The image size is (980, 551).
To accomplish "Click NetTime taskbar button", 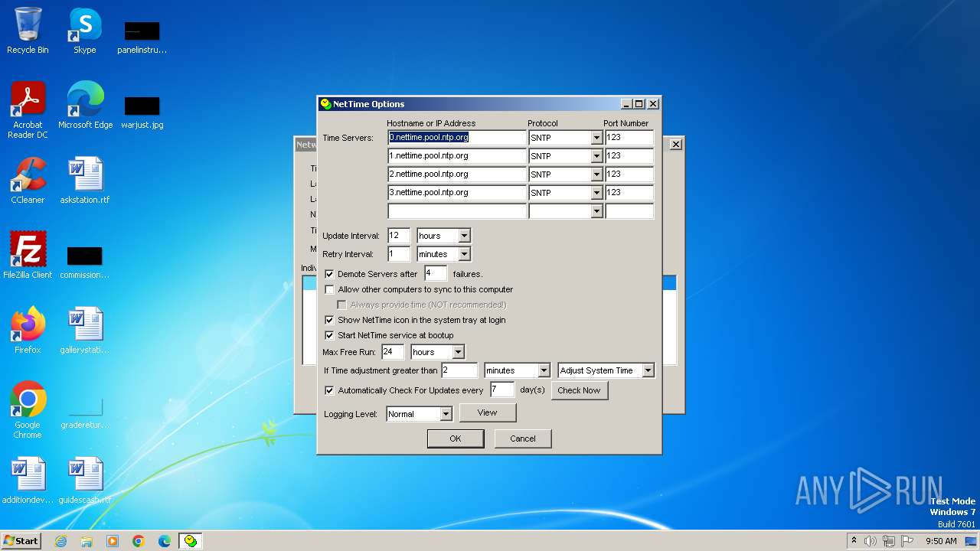I will click(x=191, y=541).
